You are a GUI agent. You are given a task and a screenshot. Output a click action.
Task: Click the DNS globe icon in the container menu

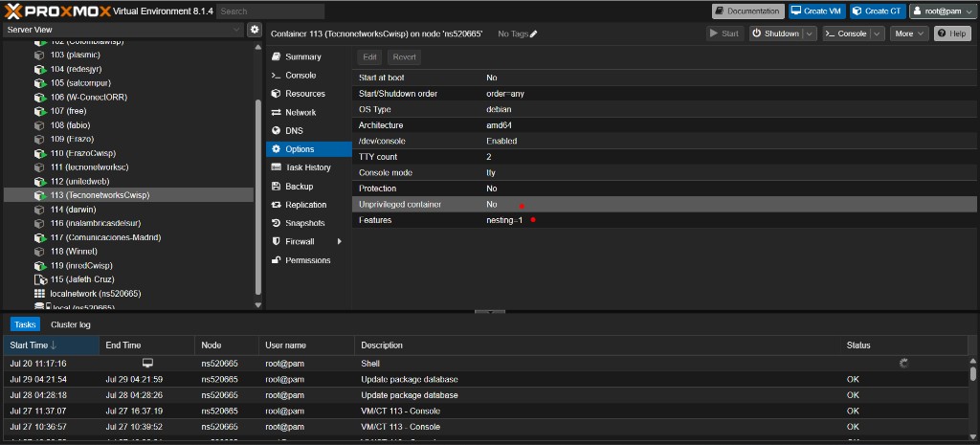[276, 130]
